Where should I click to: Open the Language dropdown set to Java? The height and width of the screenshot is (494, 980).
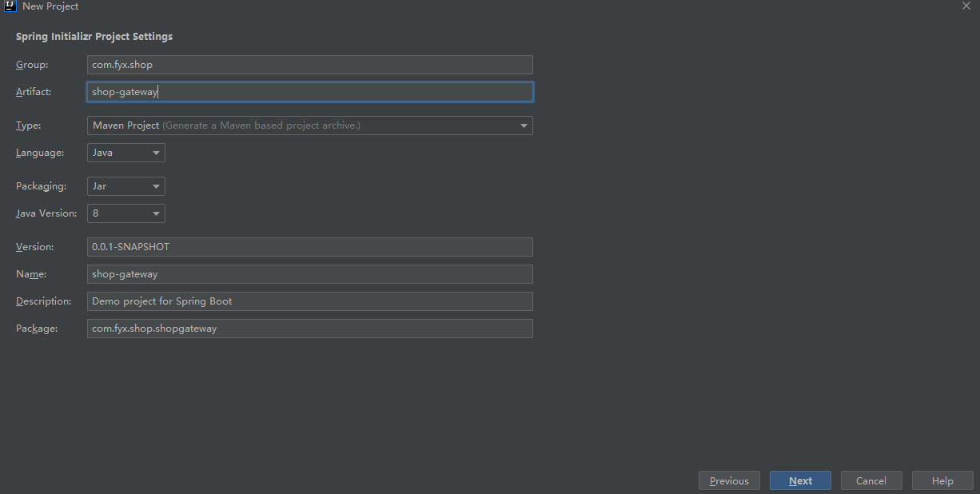(126, 153)
